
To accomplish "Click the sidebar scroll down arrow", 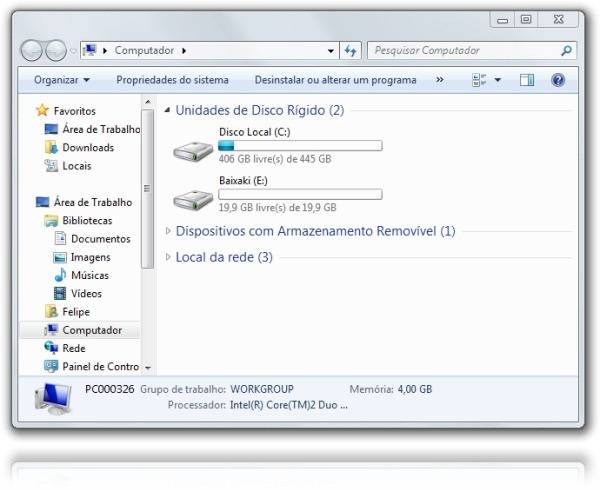I will tap(148, 368).
